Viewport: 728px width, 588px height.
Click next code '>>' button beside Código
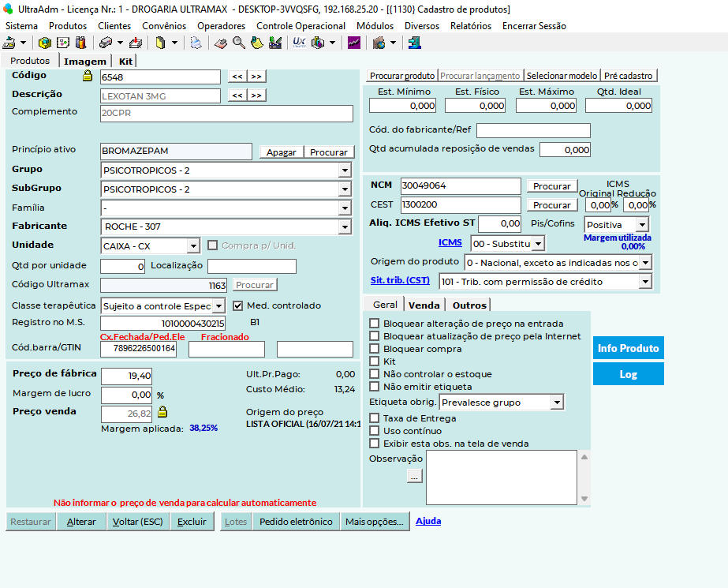coord(256,77)
